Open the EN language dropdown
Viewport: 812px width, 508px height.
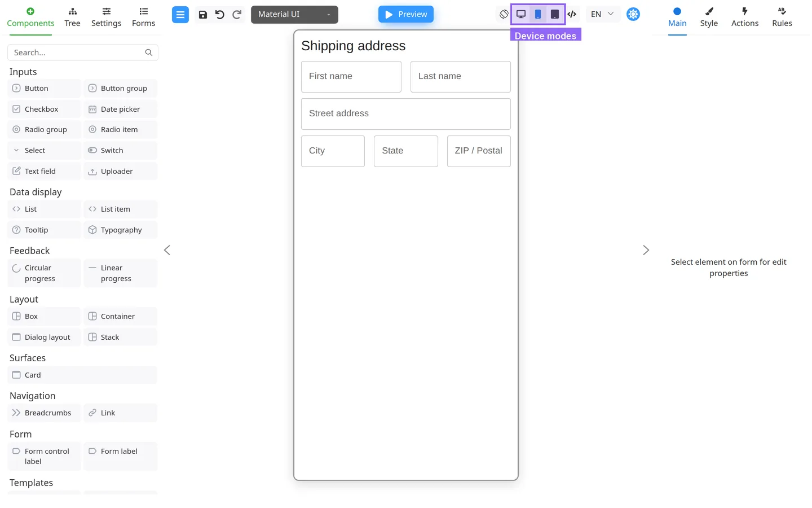[602, 14]
